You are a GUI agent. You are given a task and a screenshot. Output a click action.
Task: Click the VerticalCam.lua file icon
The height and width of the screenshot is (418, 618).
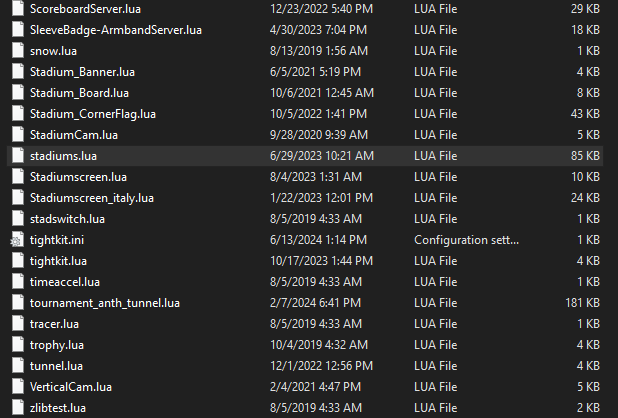pos(18,387)
